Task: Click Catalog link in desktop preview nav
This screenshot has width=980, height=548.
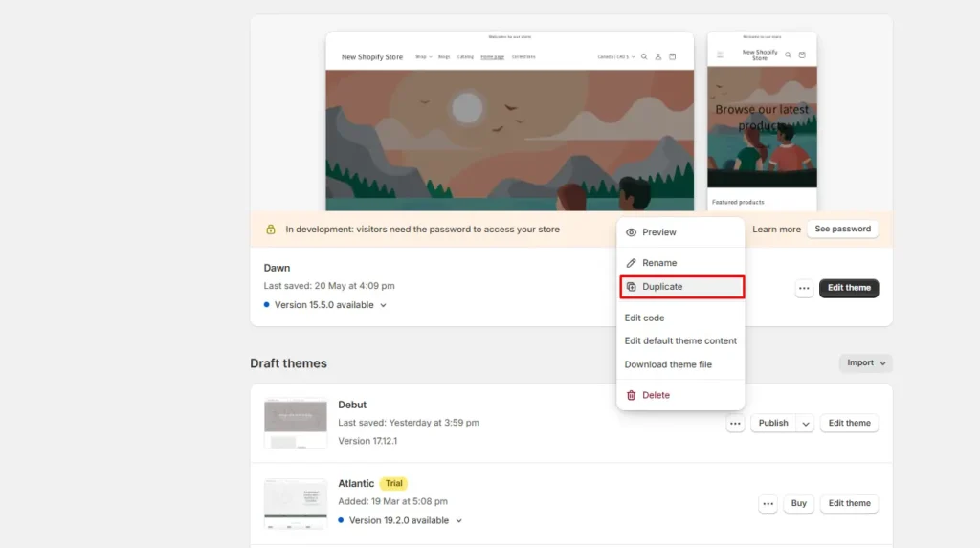Action: [x=465, y=56]
